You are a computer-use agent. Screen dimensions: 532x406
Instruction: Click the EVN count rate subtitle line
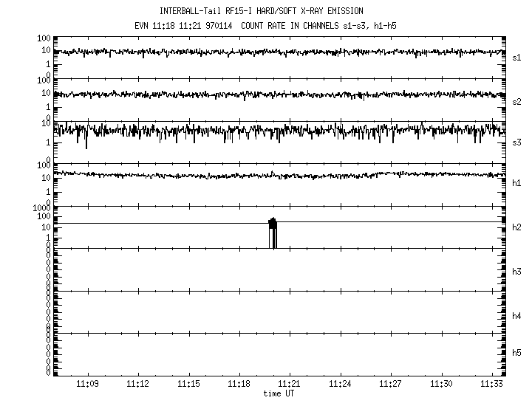[261, 25]
